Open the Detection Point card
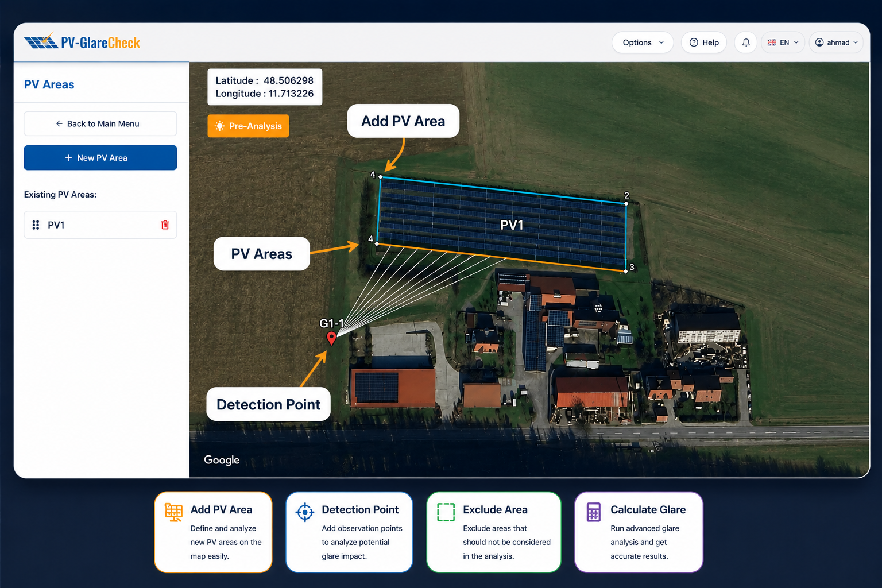The width and height of the screenshot is (882, 588). (349, 532)
